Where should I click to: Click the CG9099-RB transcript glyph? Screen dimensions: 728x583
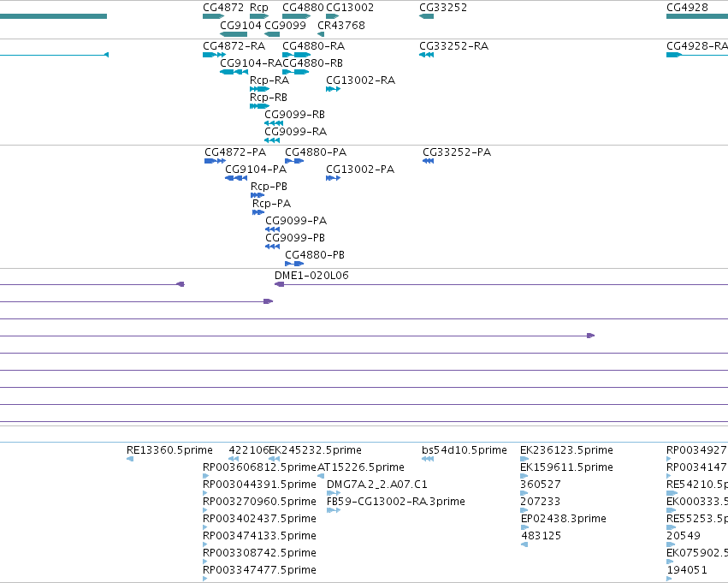click(x=274, y=123)
